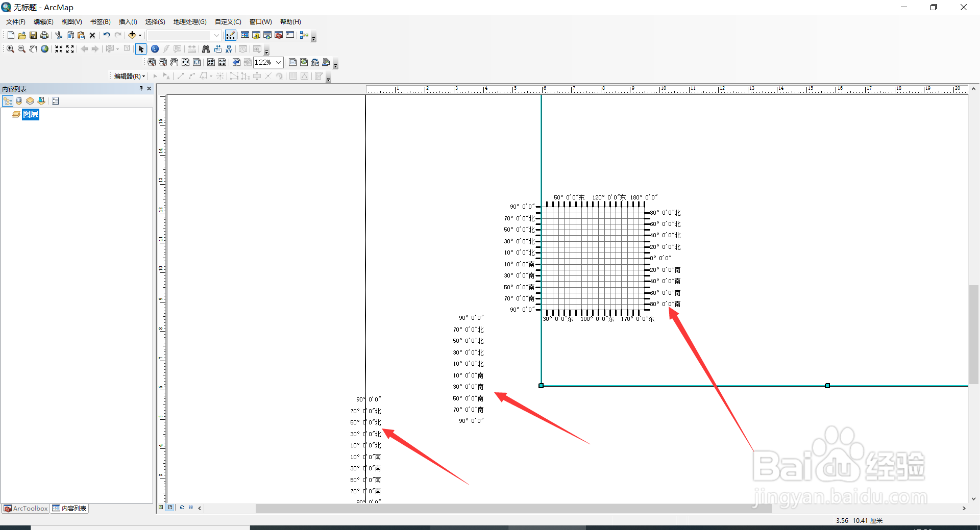Open the Go To XY tool
Image resolution: width=980 pixels, height=530 pixels.
(x=229, y=49)
